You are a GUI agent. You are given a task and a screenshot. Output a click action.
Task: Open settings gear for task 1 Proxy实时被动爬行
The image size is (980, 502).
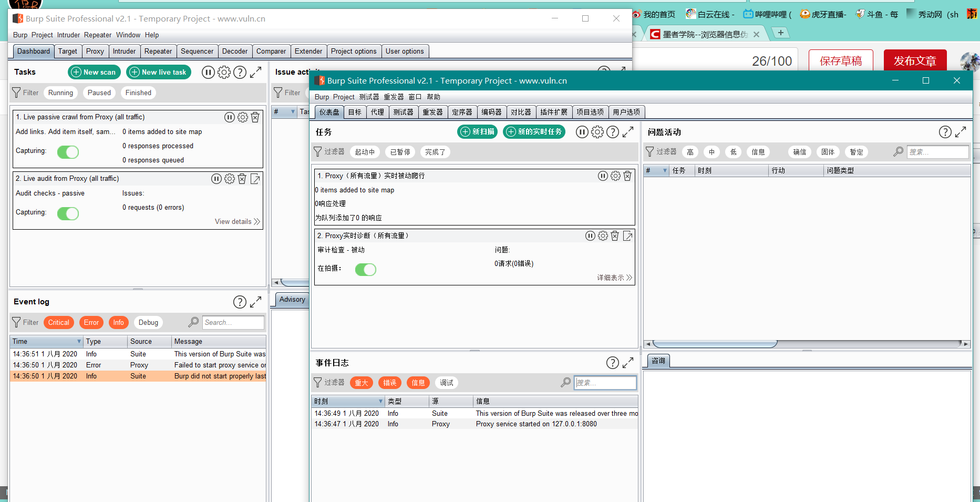pos(616,176)
